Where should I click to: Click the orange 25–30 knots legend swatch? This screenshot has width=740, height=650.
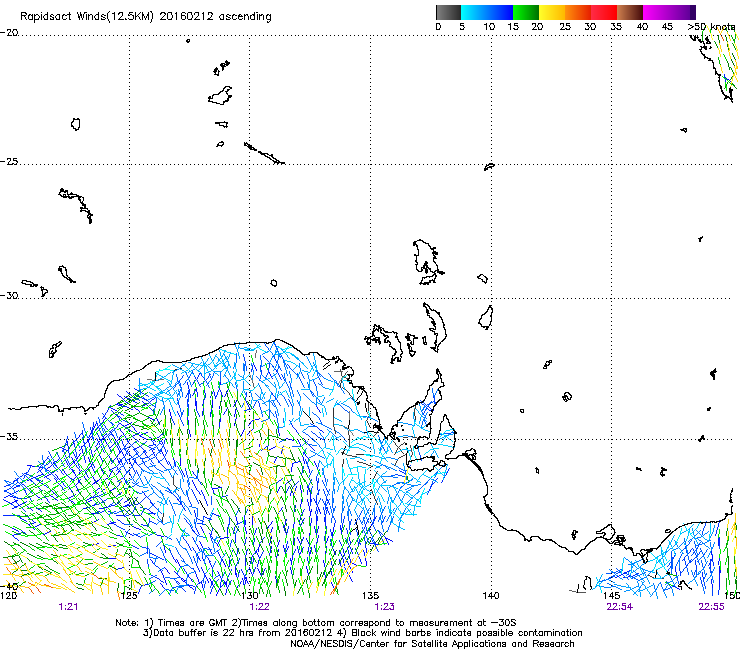(x=578, y=12)
